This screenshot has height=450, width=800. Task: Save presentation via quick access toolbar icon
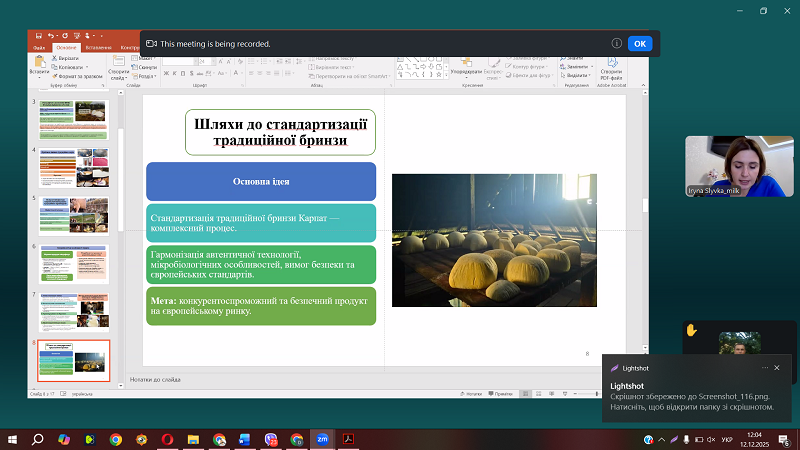(38, 36)
